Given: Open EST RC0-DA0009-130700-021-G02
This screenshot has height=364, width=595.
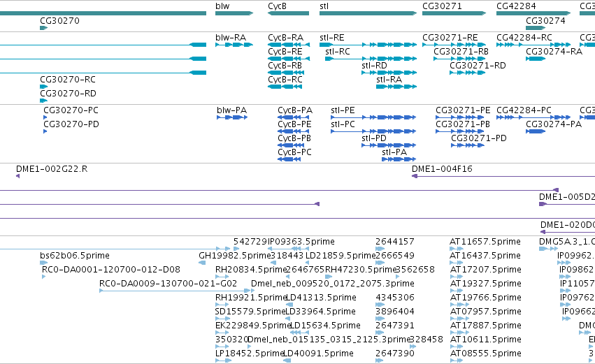Looking at the screenshot, I should [x=168, y=284].
